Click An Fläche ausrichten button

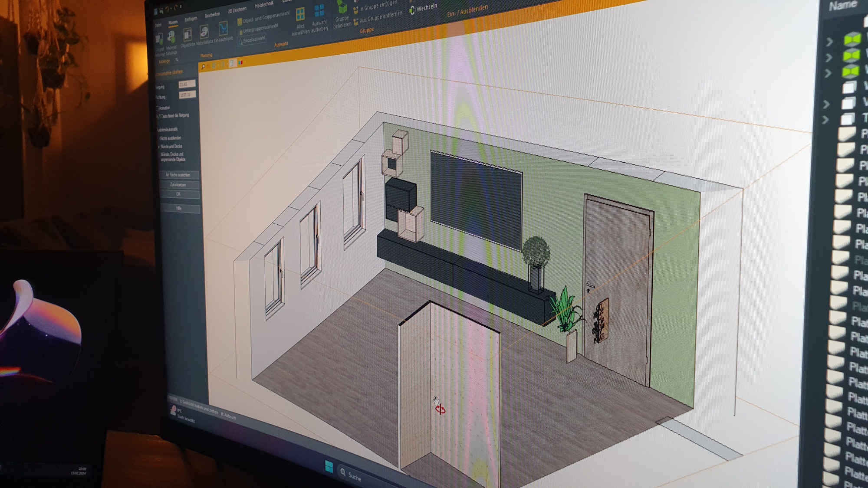click(x=178, y=175)
